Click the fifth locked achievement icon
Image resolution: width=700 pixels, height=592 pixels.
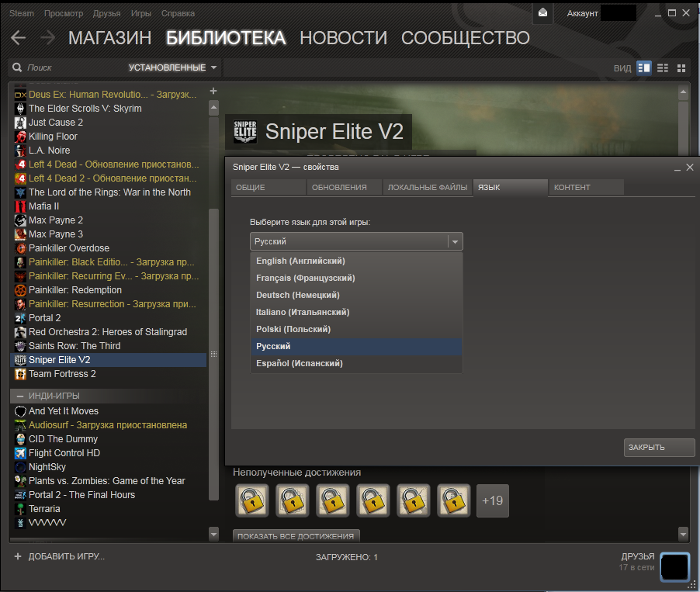pos(414,500)
